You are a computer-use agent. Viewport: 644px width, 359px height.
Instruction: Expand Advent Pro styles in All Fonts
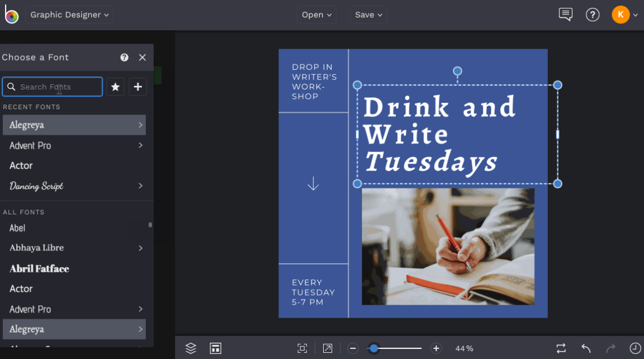tap(140, 309)
